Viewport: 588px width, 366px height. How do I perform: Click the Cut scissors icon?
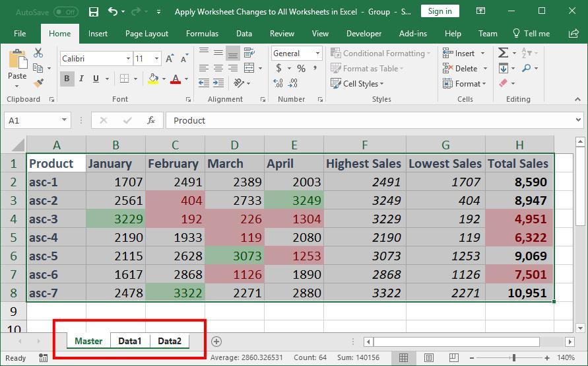point(38,53)
